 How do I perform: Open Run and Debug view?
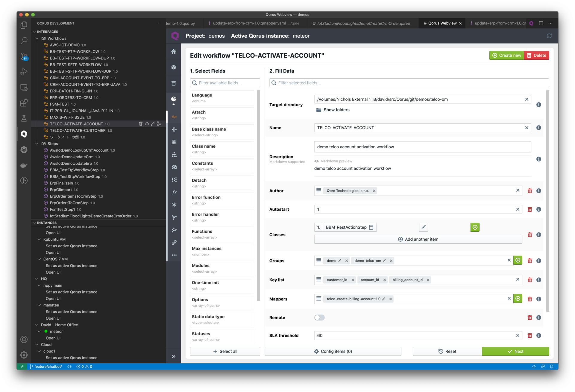tap(24, 72)
